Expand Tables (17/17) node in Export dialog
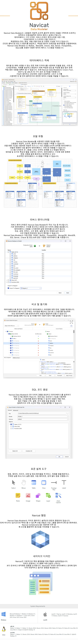Screen dimensions: 78x644 [x=9, y=424]
